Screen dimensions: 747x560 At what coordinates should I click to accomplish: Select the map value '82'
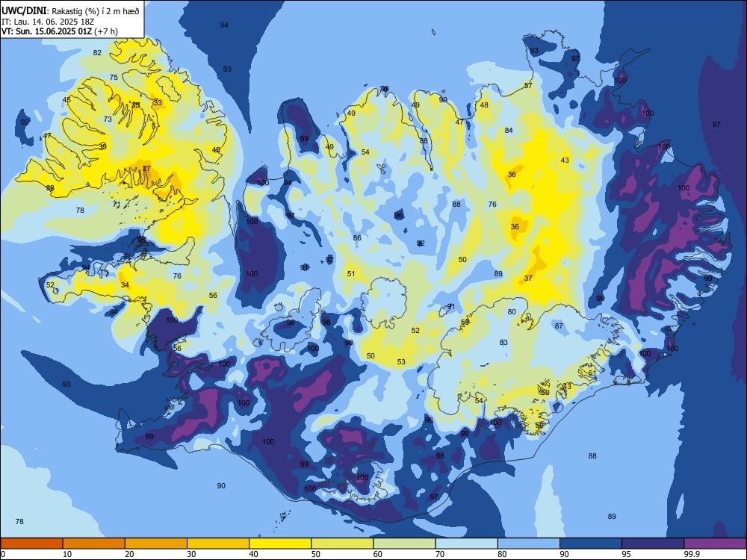coord(97,53)
